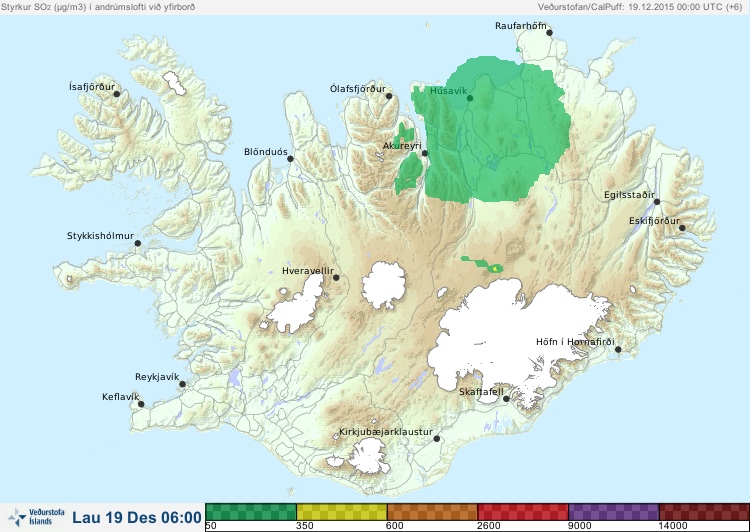Viewport: 750px width, 532px height.
Task: Click the Blönduós label
Action: pos(266,152)
